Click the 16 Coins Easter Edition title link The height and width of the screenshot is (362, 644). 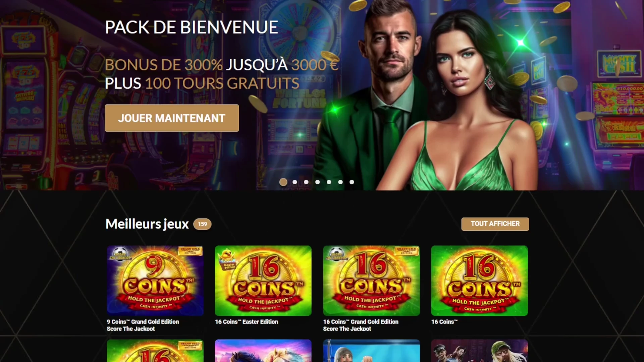point(247,322)
